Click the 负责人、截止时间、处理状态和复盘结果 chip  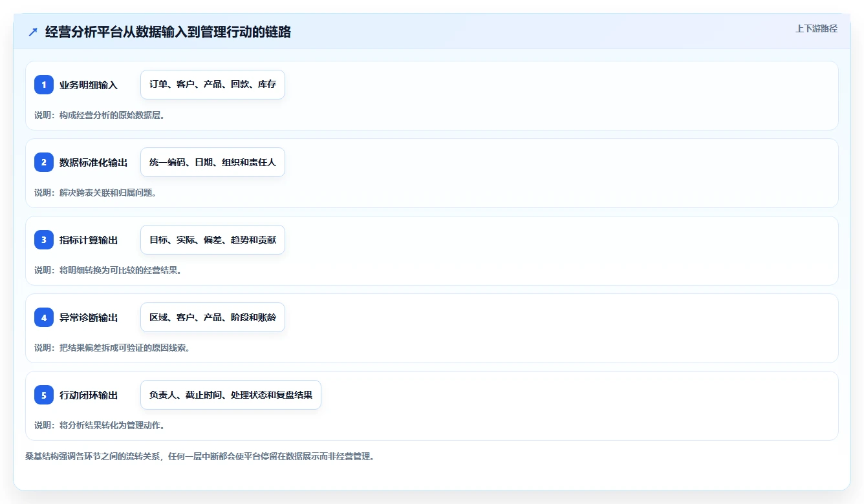[231, 395]
